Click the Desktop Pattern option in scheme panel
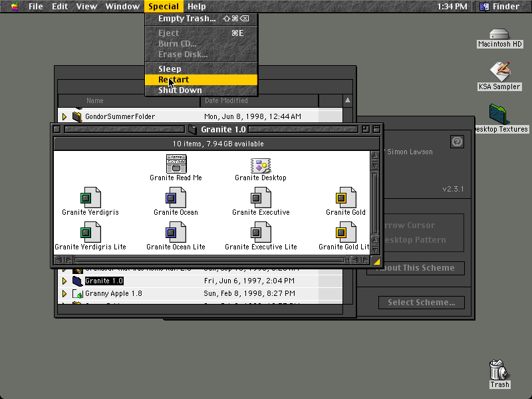 tap(414, 240)
